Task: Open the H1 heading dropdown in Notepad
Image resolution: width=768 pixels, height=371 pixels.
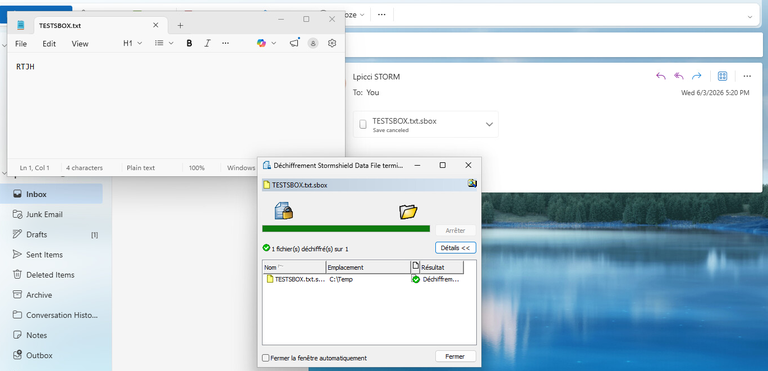Action: tap(132, 43)
